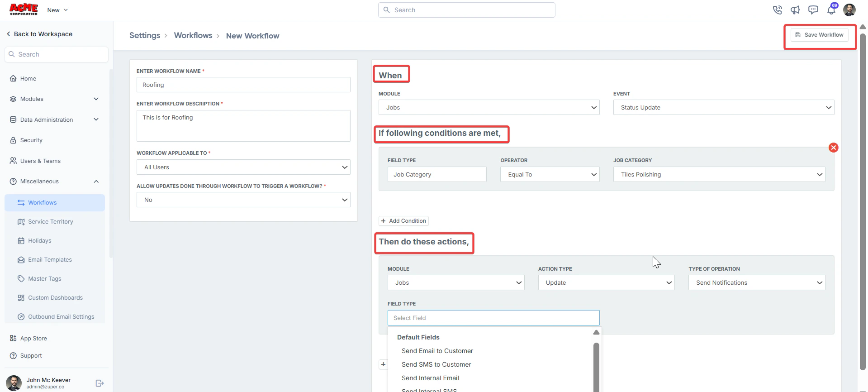
Task: Open the Job Category dropdown showing Tiles Polishing
Action: tap(719, 174)
